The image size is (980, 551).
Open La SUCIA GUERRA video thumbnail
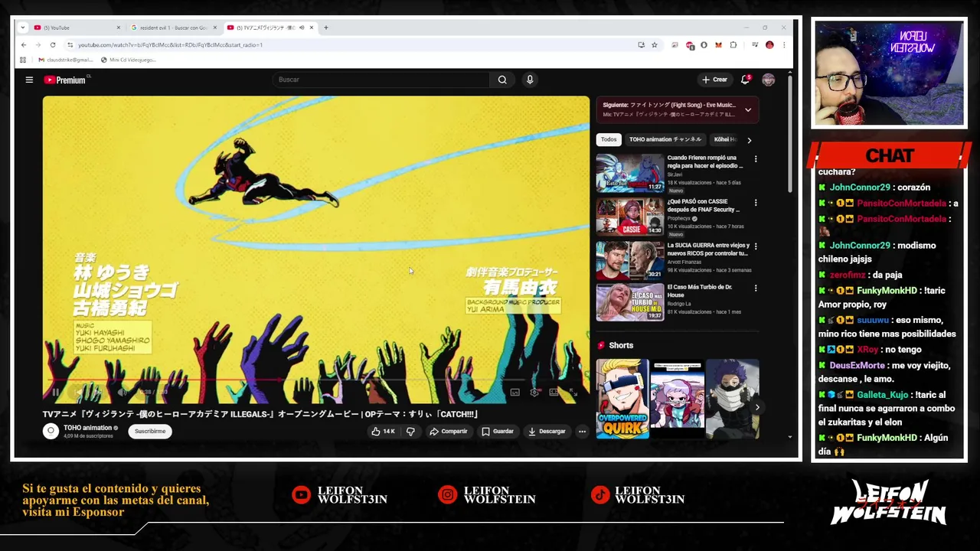click(x=630, y=260)
